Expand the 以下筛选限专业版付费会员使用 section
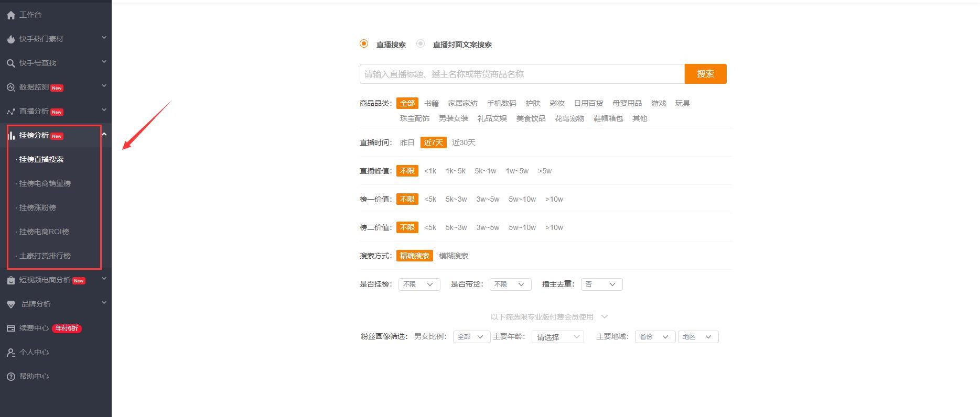This screenshot has height=417, width=980. [x=549, y=317]
